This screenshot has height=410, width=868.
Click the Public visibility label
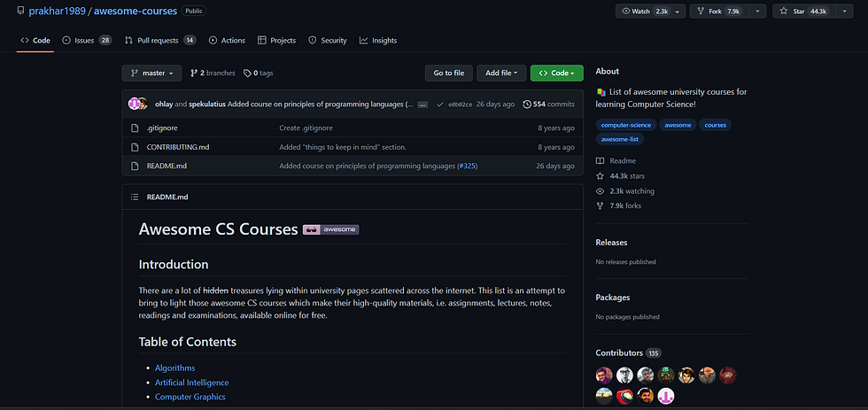[194, 11]
